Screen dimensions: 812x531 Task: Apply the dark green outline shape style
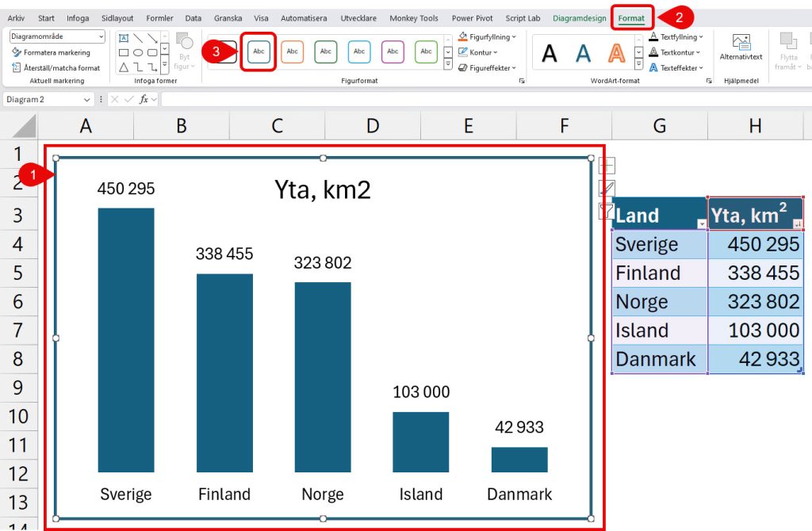pyautogui.click(x=326, y=52)
